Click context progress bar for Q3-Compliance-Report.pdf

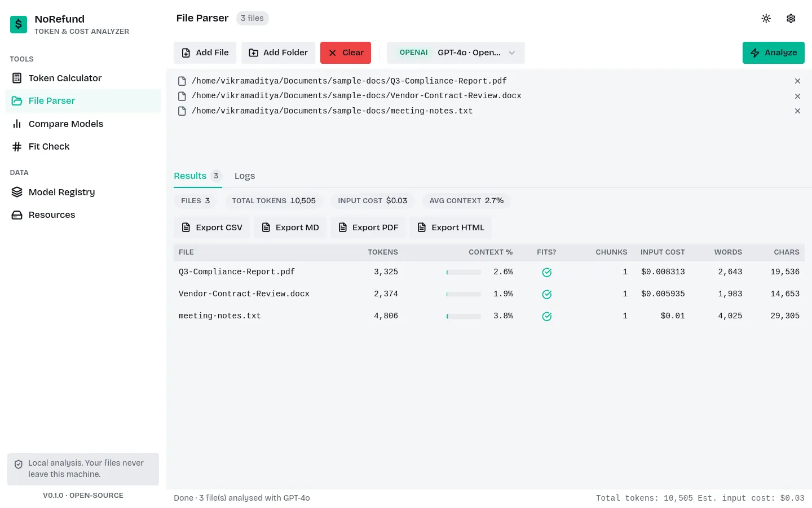click(x=464, y=272)
